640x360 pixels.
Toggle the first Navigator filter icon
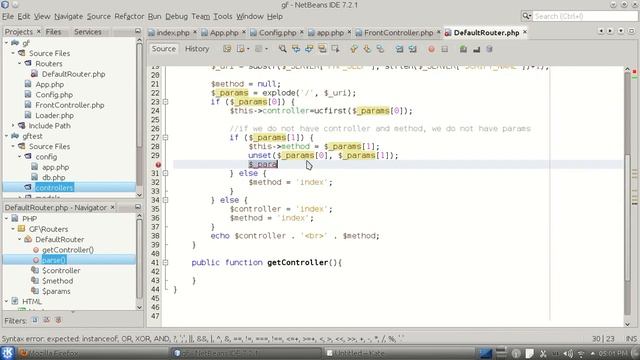pyautogui.click(x=35, y=320)
